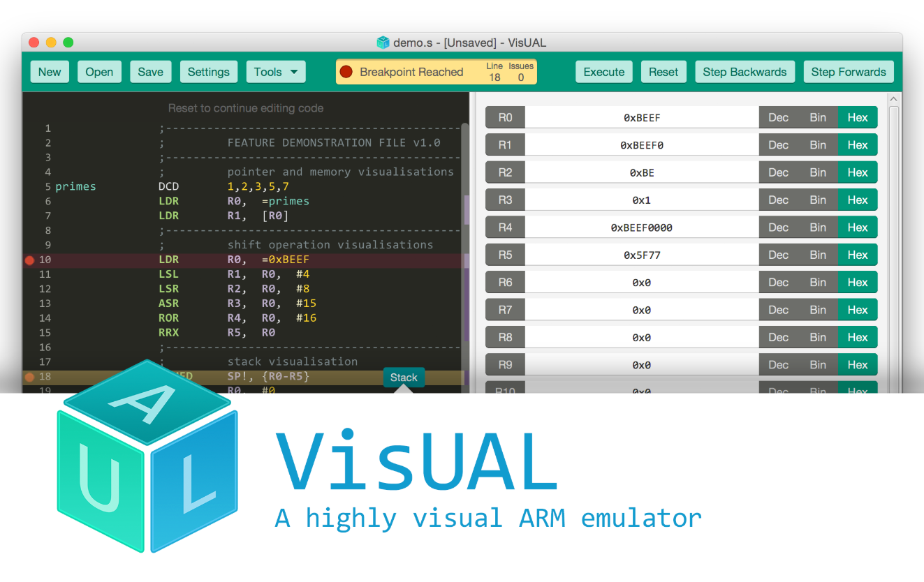Select Hex display for R2
The height and width of the screenshot is (582, 924).
[858, 172]
